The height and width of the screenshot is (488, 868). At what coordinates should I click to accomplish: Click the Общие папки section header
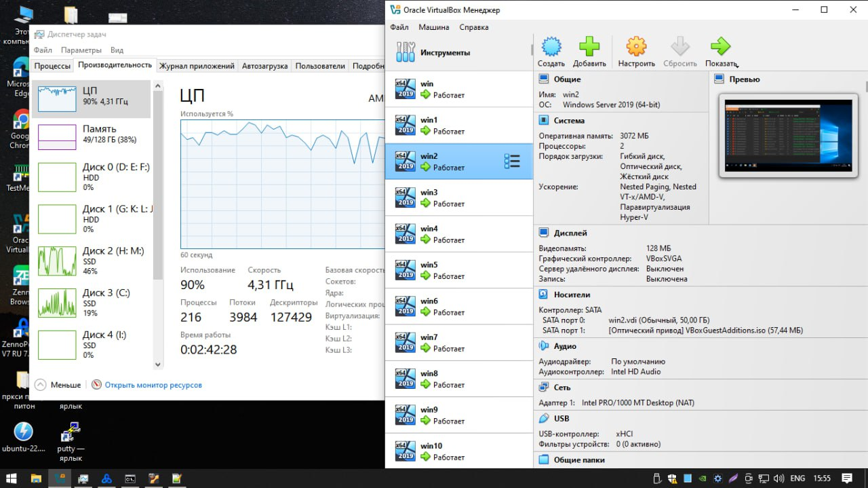(x=578, y=459)
